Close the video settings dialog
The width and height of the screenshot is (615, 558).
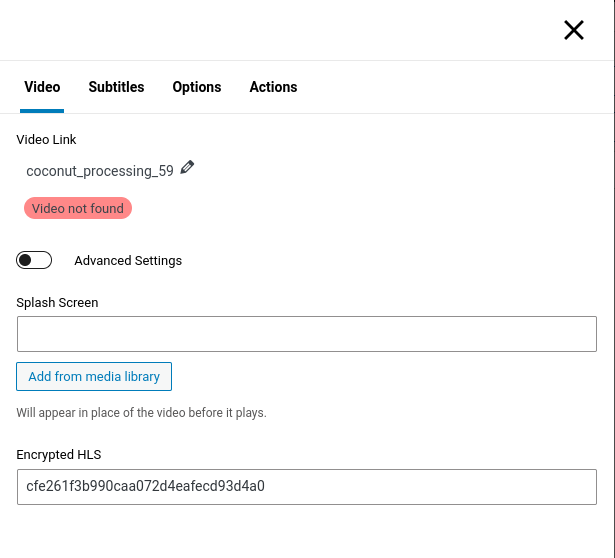574,30
